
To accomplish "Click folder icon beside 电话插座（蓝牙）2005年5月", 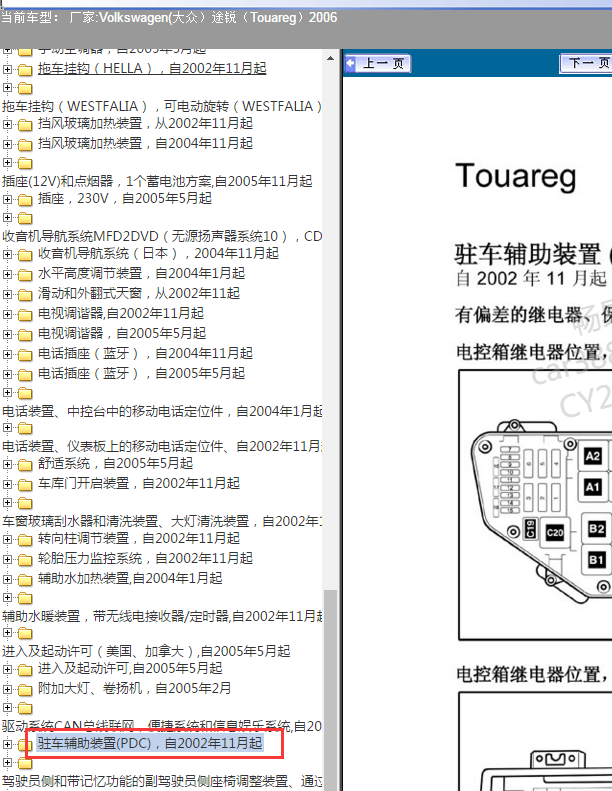I will (x=25, y=375).
